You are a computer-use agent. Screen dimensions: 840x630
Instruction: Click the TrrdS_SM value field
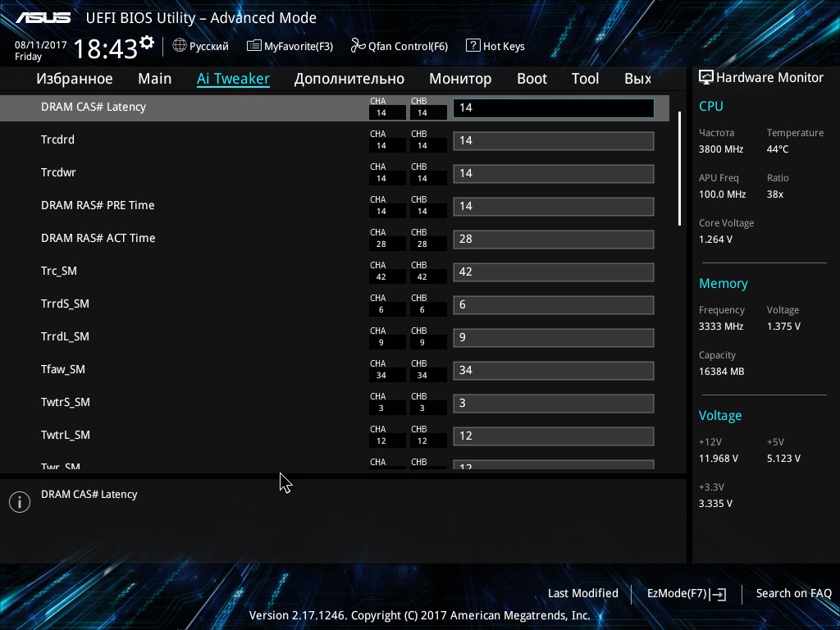(554, 305)
